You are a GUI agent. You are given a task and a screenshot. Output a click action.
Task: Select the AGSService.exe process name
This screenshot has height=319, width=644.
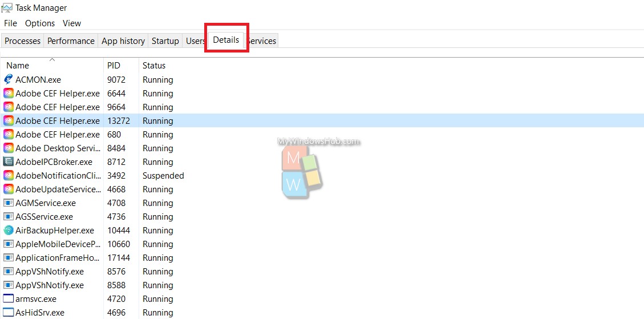44,217
